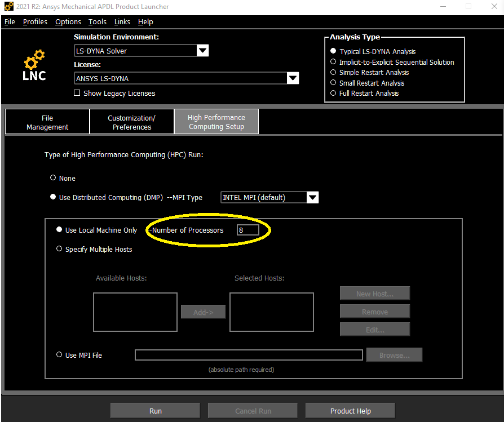This screenshot has width=504, height=422.
Task: Open the Links menu
Action: [122, 22]
